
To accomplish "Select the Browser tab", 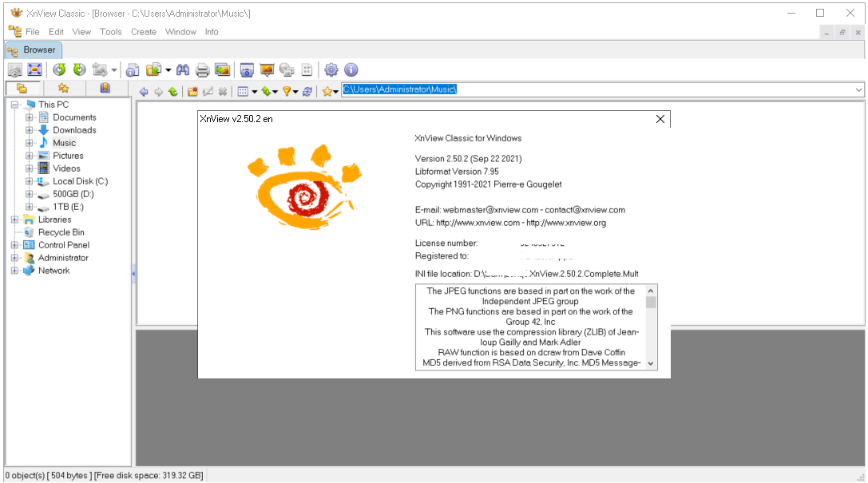I will click(x=34, y=49).
